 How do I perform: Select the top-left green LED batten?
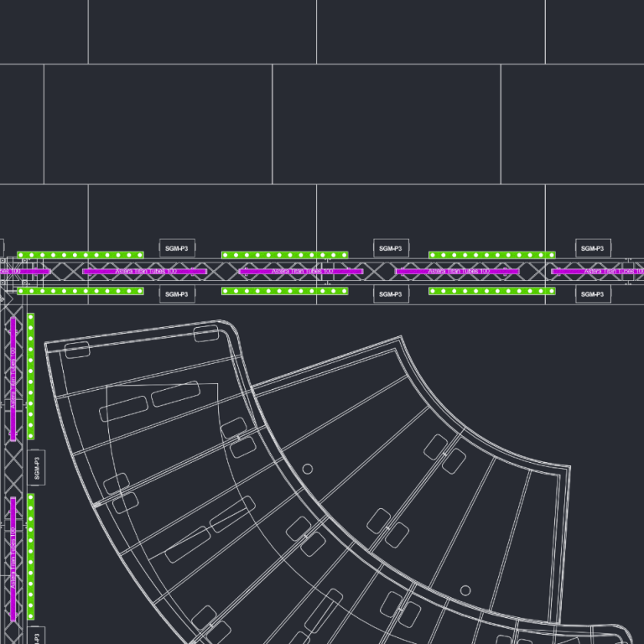[x=80, y=255]
